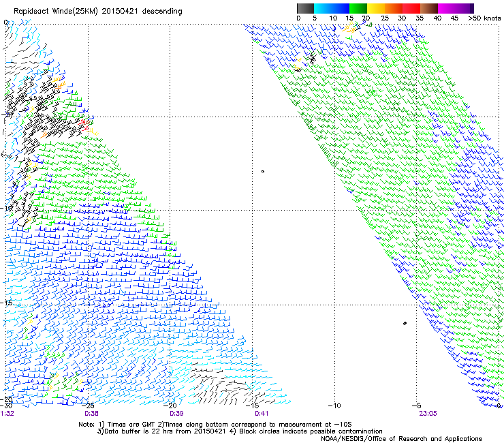The height and width of the screenshot is (443, 504).
Task: Click the brown 35-40 knots legend swatch
Action: pos(429,8)
